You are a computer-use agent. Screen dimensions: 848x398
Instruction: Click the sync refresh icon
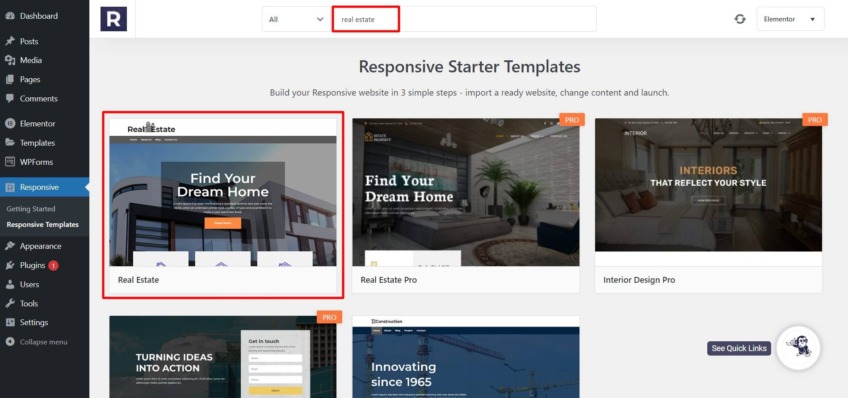[739, 19]
